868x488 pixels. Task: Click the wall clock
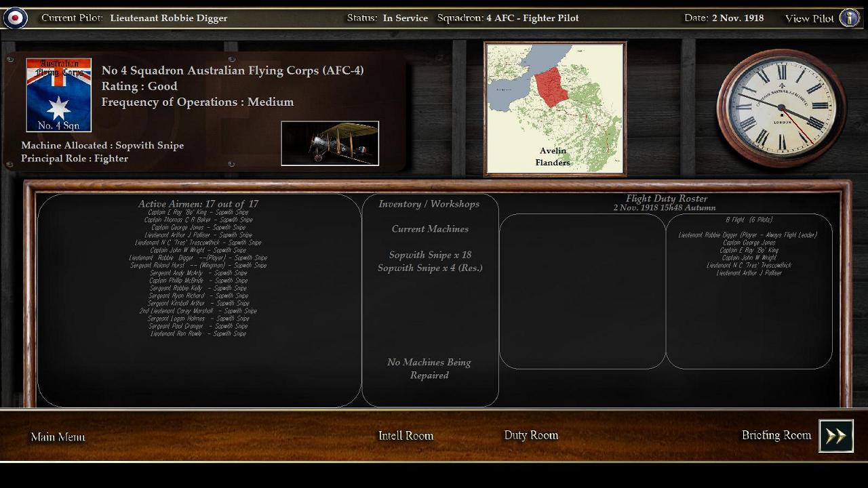click(781, 108)
